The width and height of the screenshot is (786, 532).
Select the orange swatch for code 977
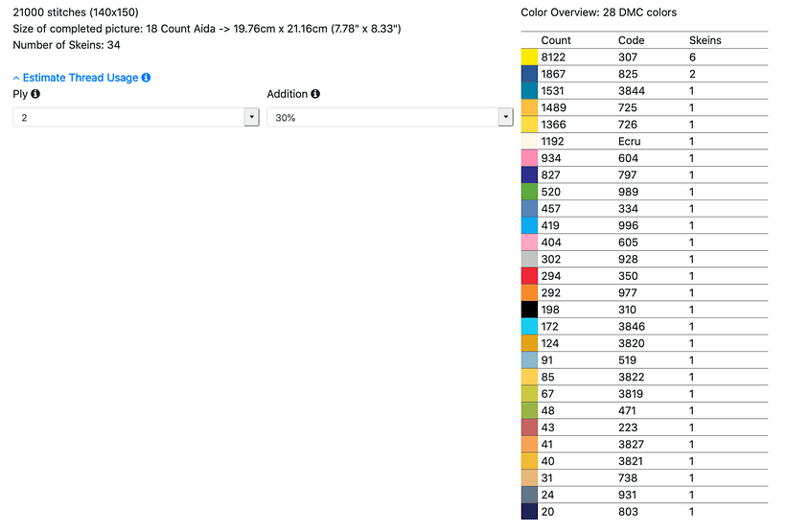529,292
